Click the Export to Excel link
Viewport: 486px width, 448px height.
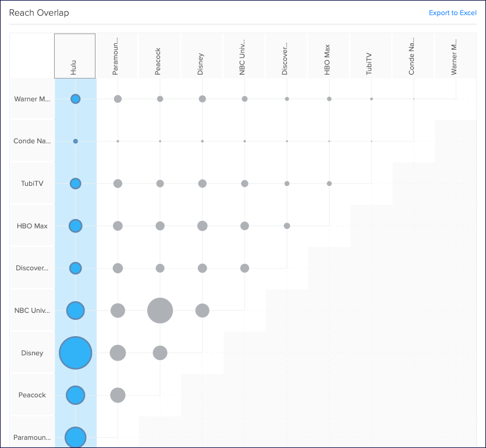(452, 13)
